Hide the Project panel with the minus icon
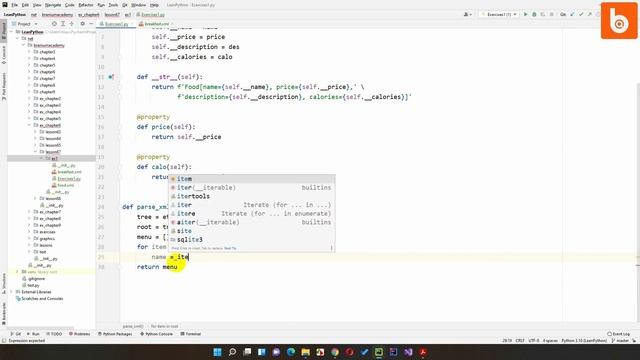This screenshot has height=360, width=640. (91, 24)
